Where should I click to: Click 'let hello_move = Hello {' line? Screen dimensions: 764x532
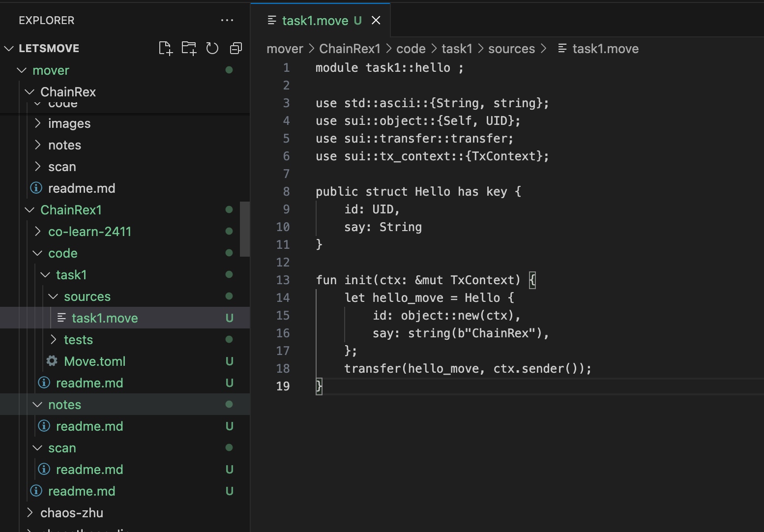pyautogui.click(x=429, y=297)
